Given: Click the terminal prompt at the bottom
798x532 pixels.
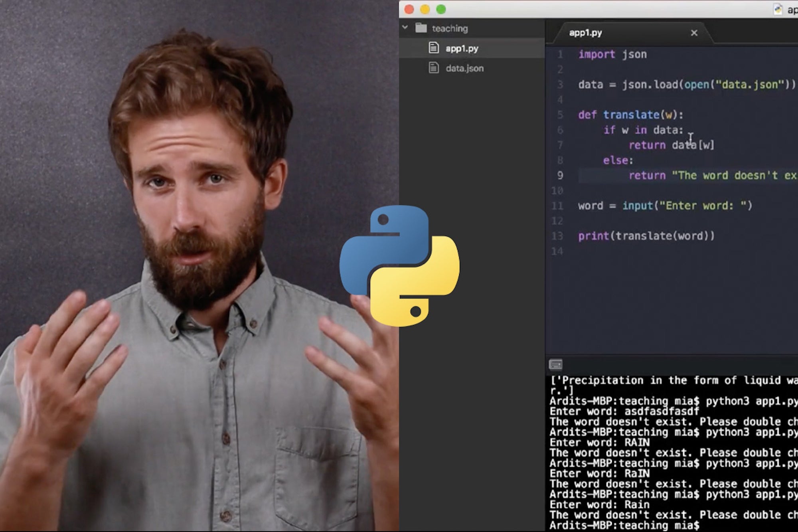Looking at the screenshot, I should coord(622,525).
